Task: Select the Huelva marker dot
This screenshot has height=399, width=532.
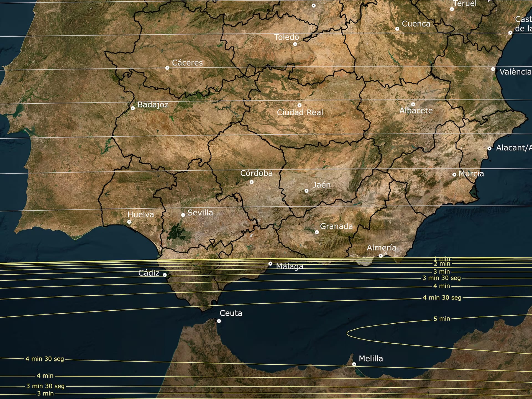Action: click(x=129, y=222)
